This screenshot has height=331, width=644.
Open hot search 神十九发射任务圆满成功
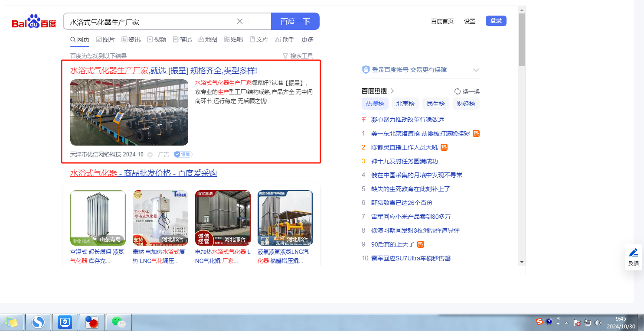tap(405, 161)
